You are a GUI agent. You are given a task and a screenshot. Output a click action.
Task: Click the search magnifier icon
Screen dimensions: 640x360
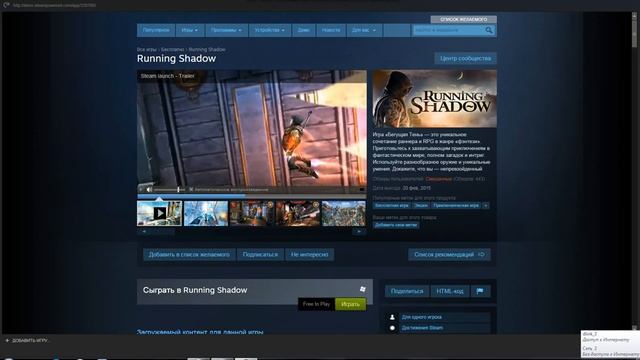489,30
